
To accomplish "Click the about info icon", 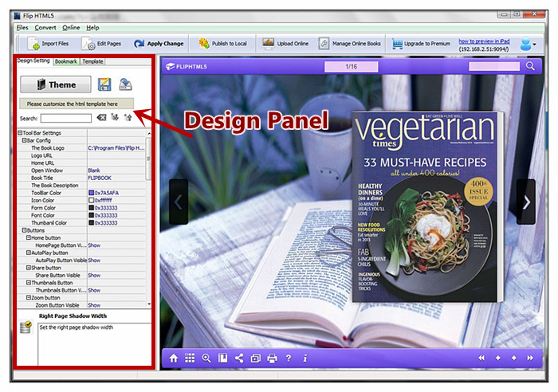I will click(x=305, y=359).
